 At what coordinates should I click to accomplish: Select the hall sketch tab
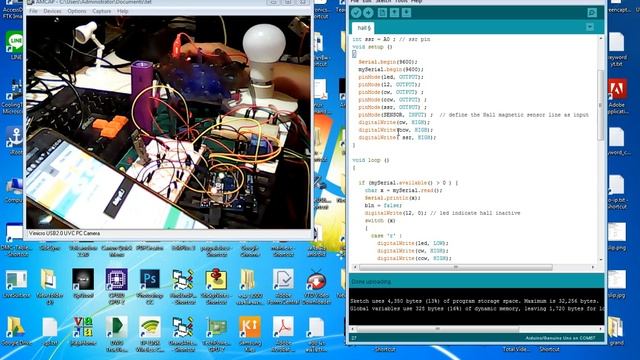[x=364, y=28]
